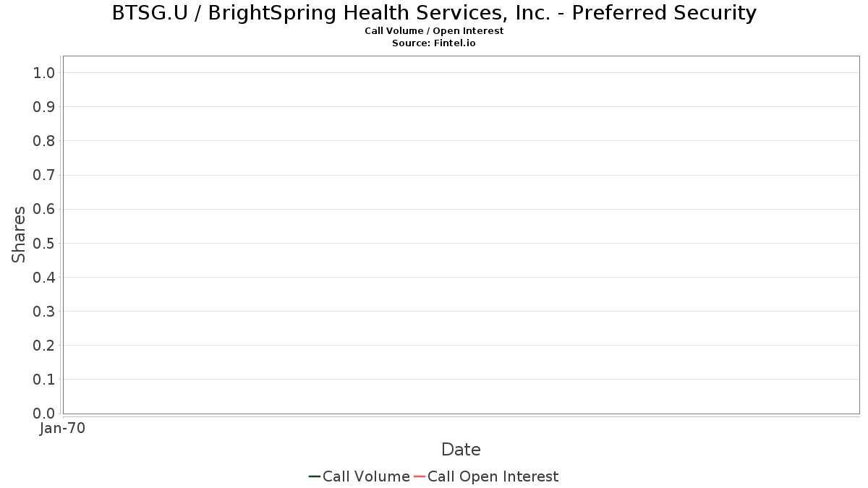Click the 0.0 value on the Shares axis
The height and width of the screenshot is (488, 868).
[x=44, y=414]
